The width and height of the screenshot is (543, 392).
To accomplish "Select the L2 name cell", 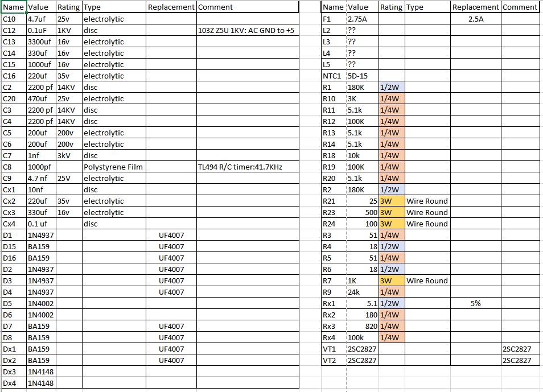I will tap(334, 31).
